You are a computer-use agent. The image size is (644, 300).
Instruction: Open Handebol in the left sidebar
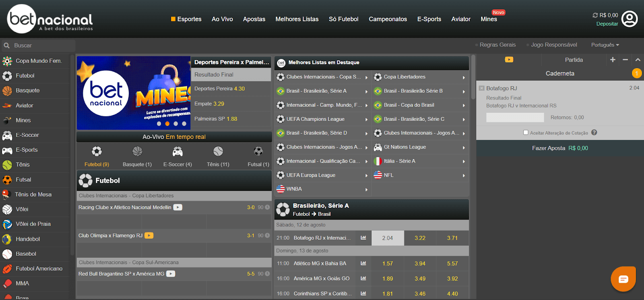point(35,239)
